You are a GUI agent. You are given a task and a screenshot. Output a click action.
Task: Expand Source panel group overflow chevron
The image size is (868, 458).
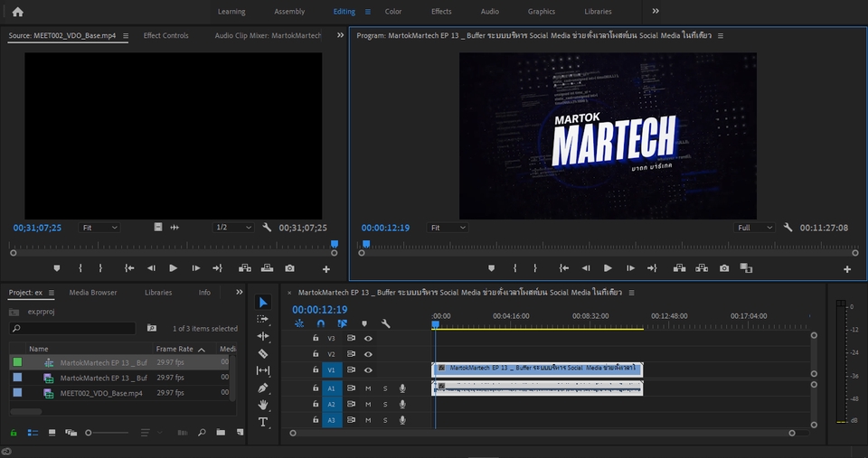341,35
